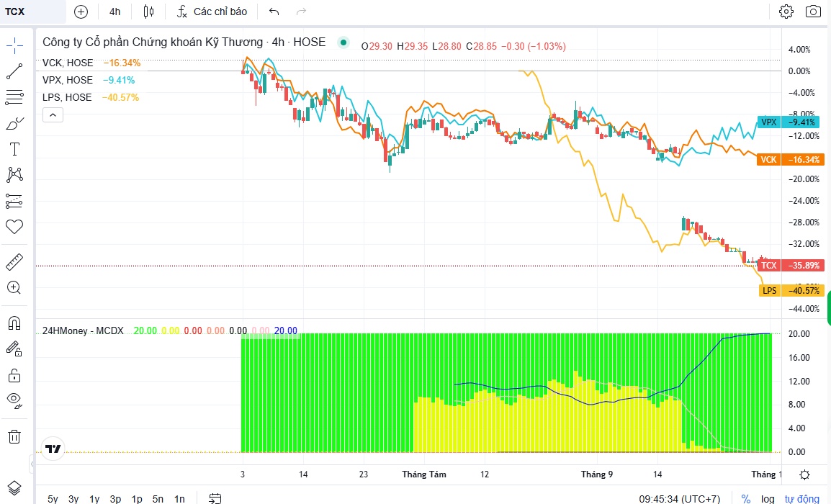Viewport: 831px width, 504px height.
Task: Open the 4h interval selector
Action: (115, 12)
